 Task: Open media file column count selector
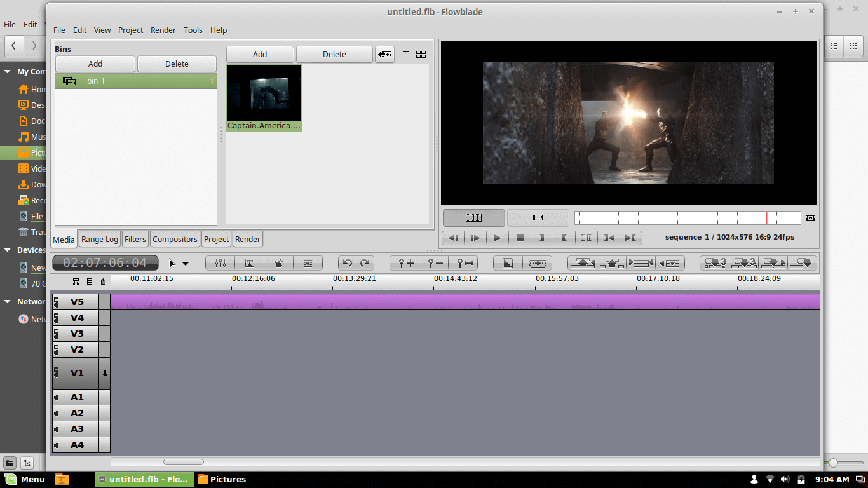(406, 55)
